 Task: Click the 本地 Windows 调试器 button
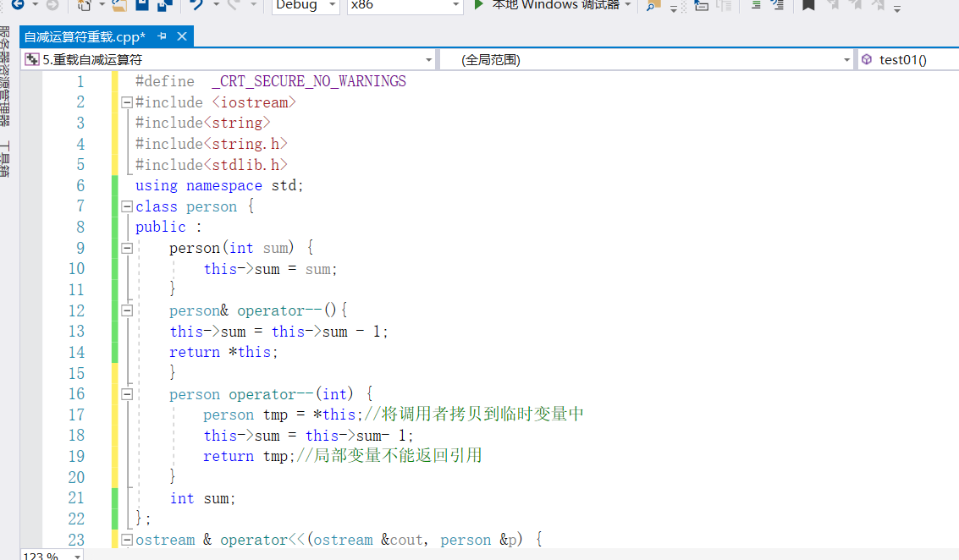555,5
